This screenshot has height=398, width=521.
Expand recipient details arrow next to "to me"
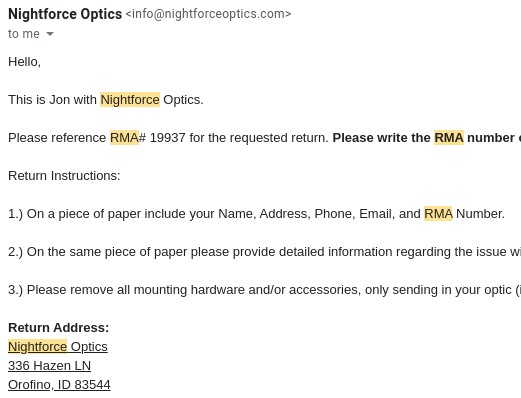tap(50, 34)
